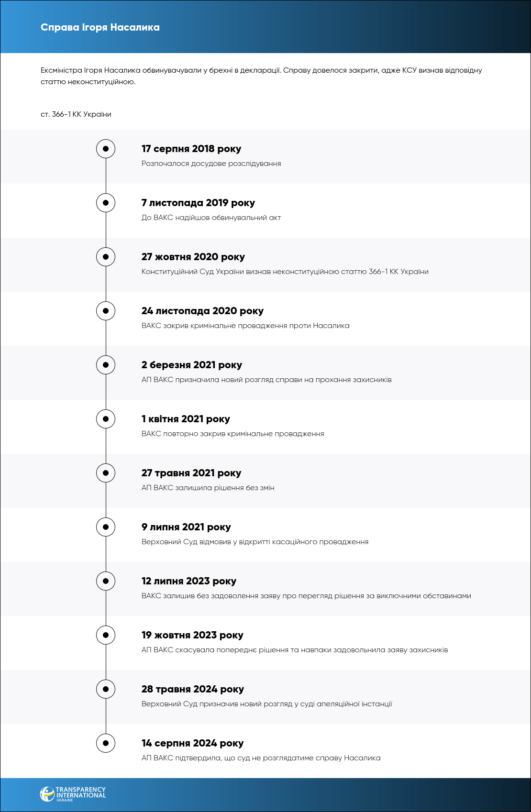Viewport: 531px width, 812px height.
Task: Click the Transparency International Ukraine logo
Action: (x=73, y=794)
